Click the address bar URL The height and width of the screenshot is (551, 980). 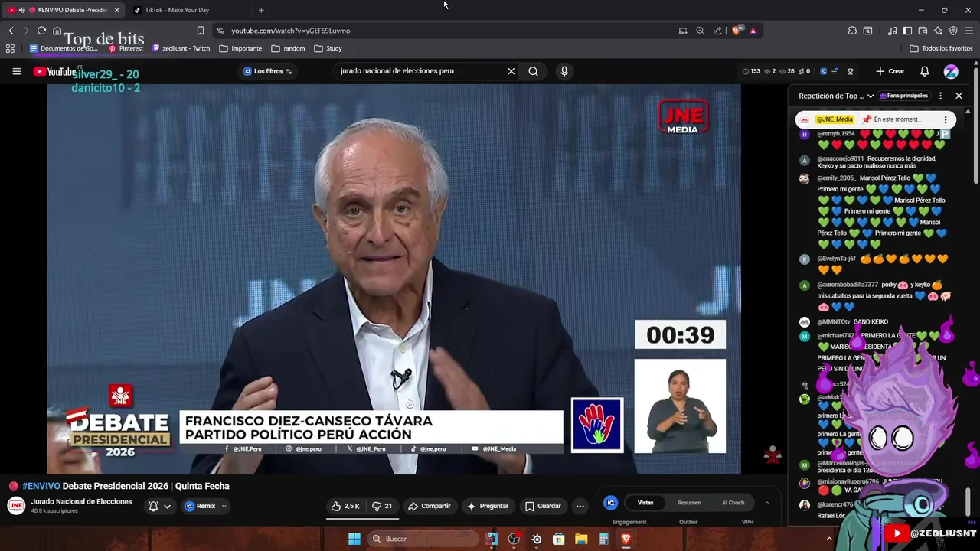[x=291, y=31]
